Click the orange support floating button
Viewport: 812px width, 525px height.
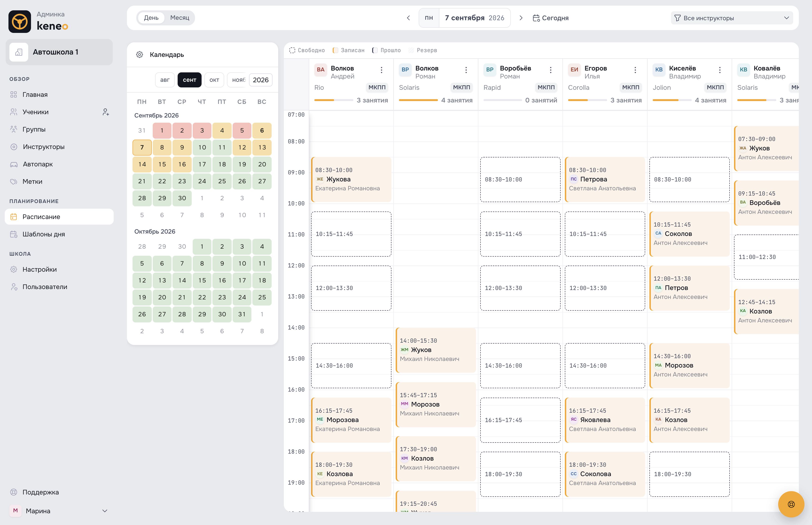click(791, 504)
